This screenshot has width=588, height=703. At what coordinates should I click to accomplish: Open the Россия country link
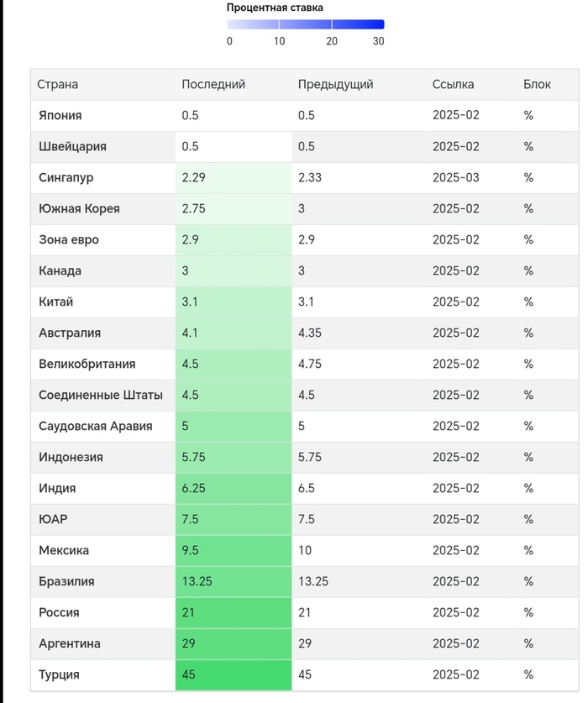tap(59, 612)
